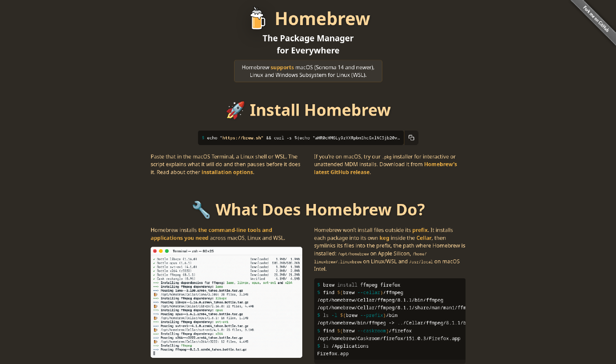Click the install command code box

[301, 138]
